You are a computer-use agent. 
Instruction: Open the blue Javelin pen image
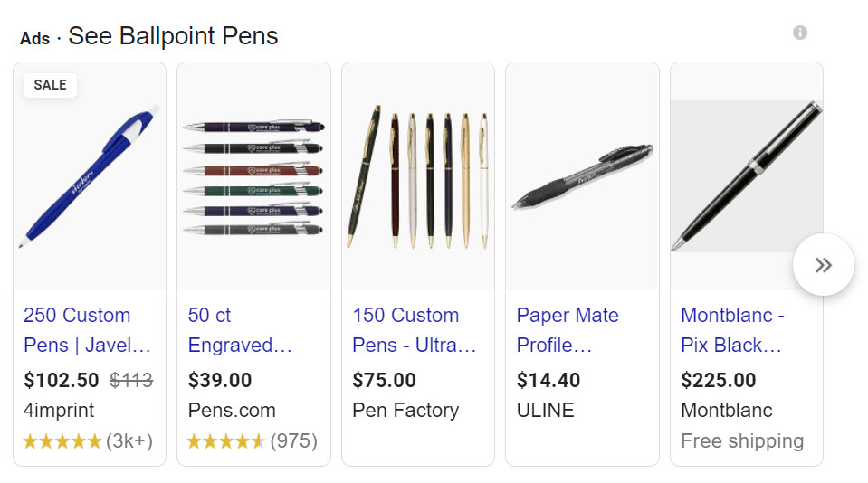[90, 176]
